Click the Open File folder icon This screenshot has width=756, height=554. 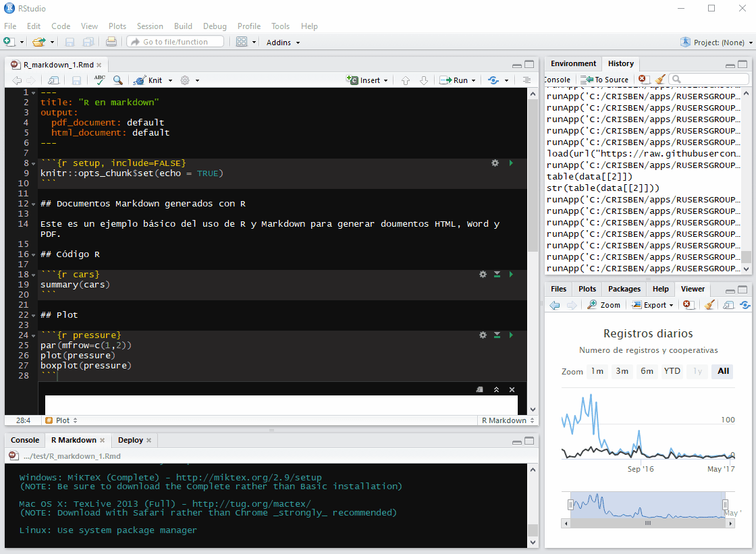click(39, 42)
